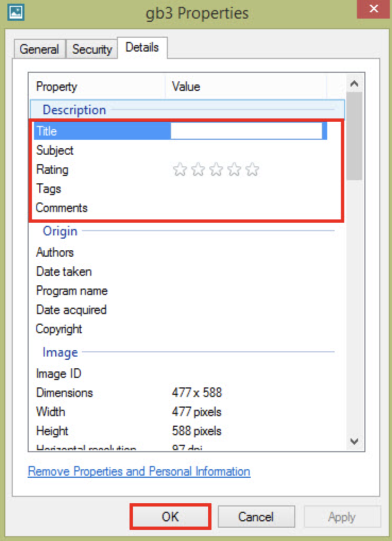The image size is (392, 541).
Task: Click the image icon in title bar
Action: 15,11
